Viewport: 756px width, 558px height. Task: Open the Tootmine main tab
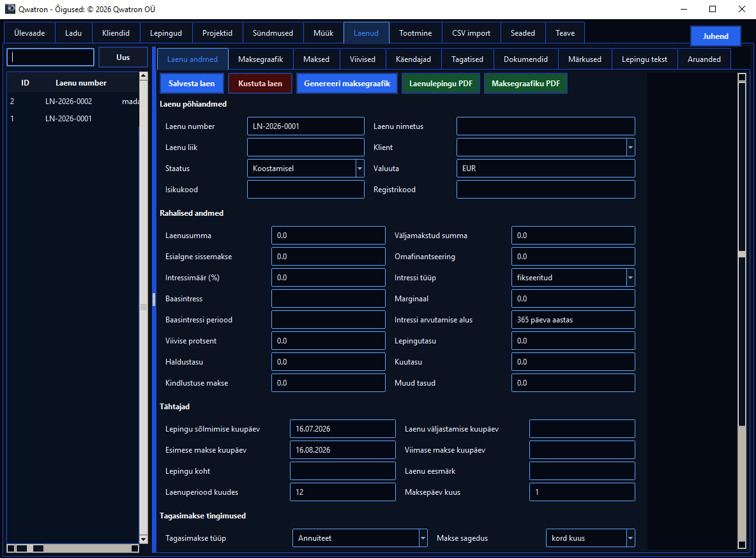point(415,33)
